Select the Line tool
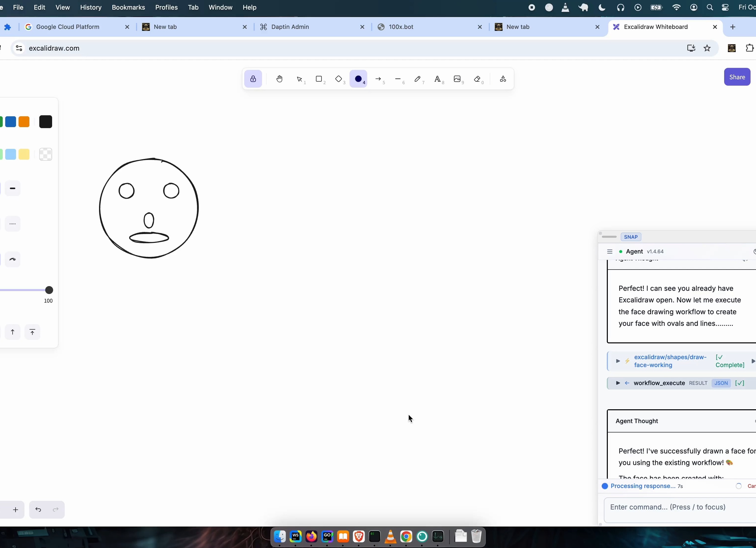756x548 pixels. tap(398, 79)
